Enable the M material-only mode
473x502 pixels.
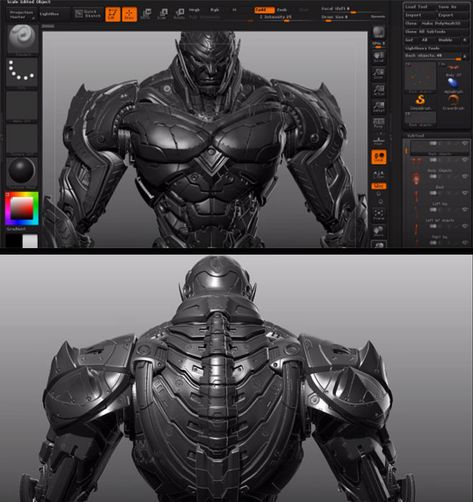point(235,10)
